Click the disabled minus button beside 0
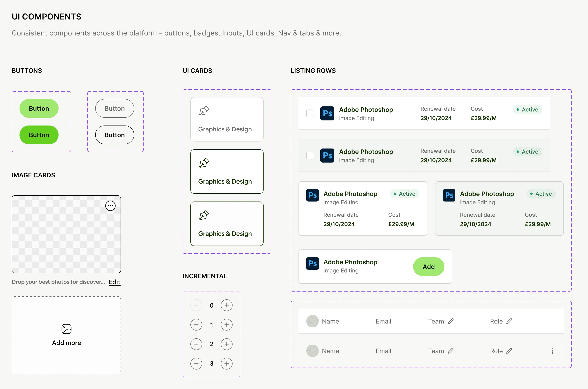 point(196,305)
